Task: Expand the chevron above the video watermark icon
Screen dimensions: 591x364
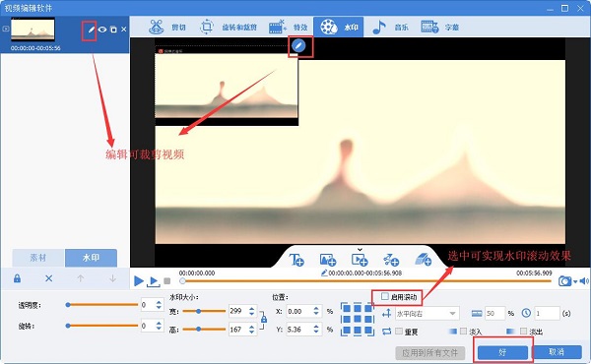Action: coord(360,249)
